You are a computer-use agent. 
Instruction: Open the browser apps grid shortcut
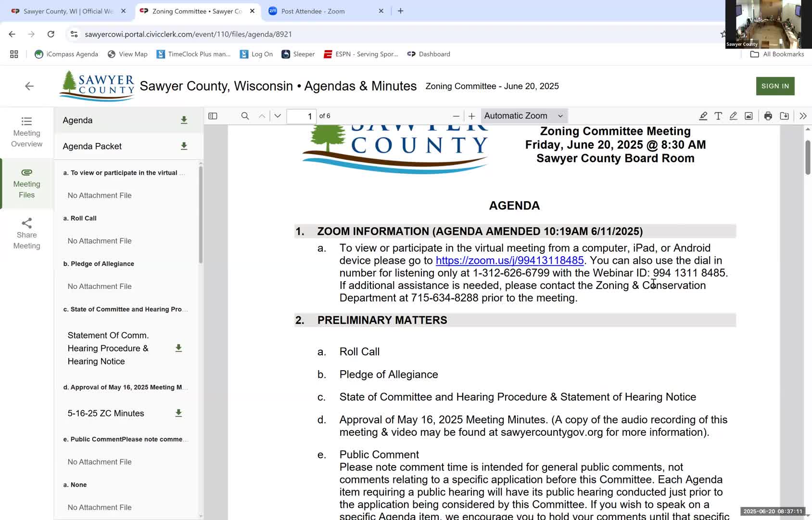click(x=14, y=54)
